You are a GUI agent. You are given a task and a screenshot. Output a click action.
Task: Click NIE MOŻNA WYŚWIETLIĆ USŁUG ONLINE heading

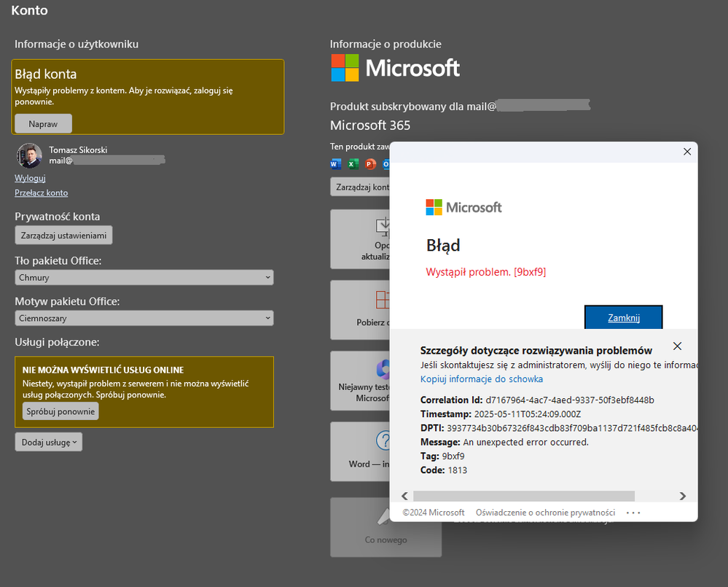point(103,370)
